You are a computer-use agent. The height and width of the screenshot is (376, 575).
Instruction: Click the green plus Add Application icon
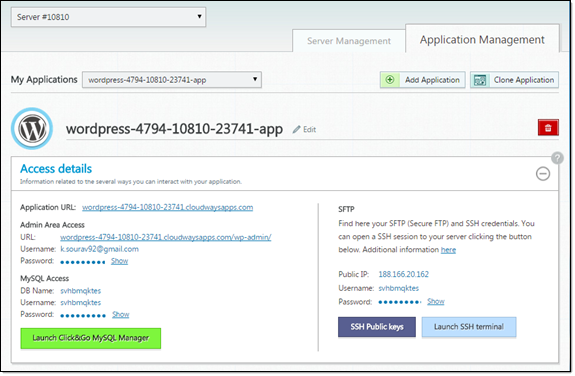point(390,80)
